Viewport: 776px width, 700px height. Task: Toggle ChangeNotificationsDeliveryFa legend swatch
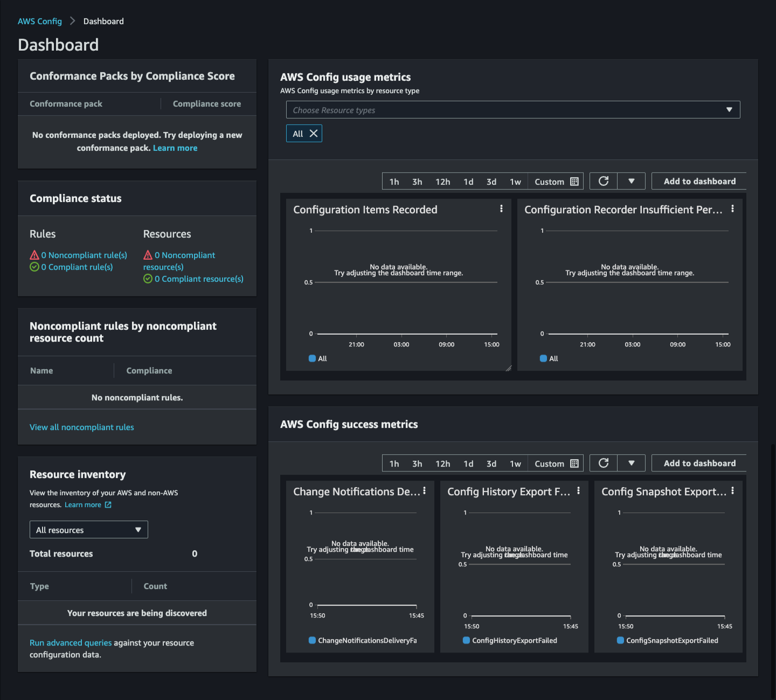[x=312, y=640]
